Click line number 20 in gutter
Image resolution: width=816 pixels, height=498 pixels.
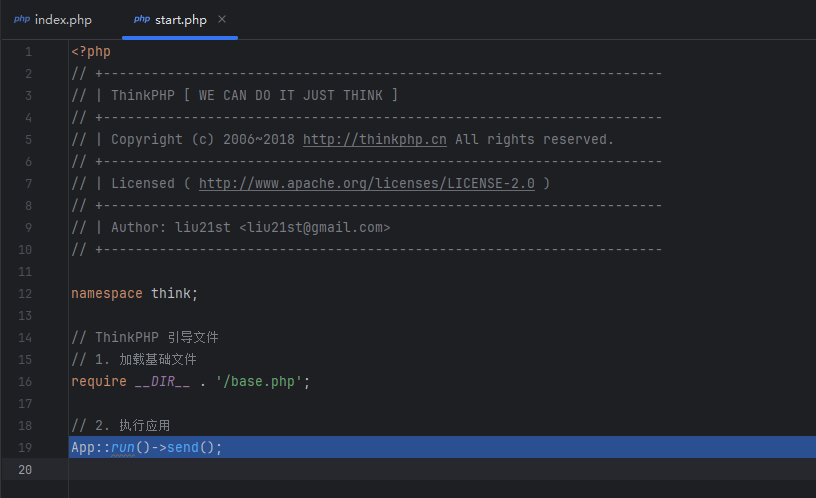[x=25, y=469]
